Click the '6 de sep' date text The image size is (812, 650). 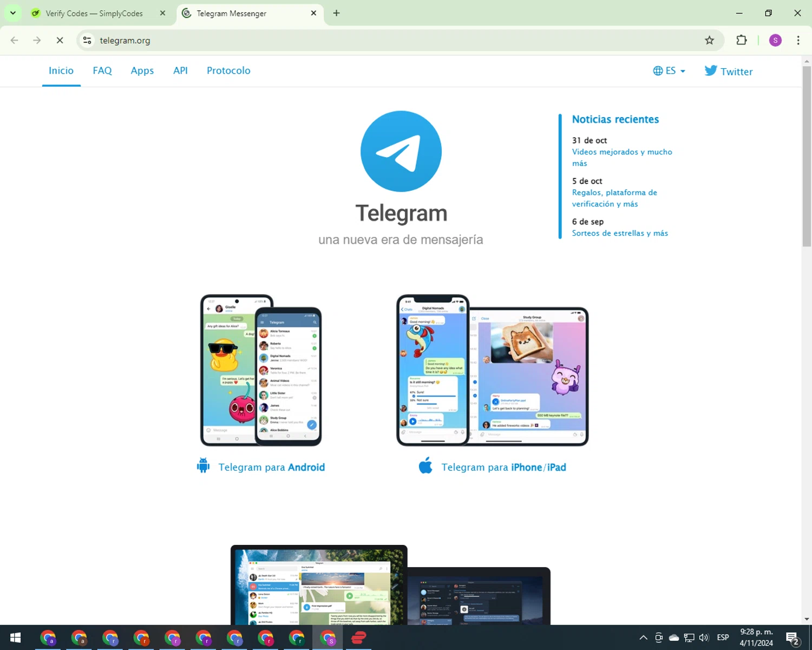coord(588,222)
